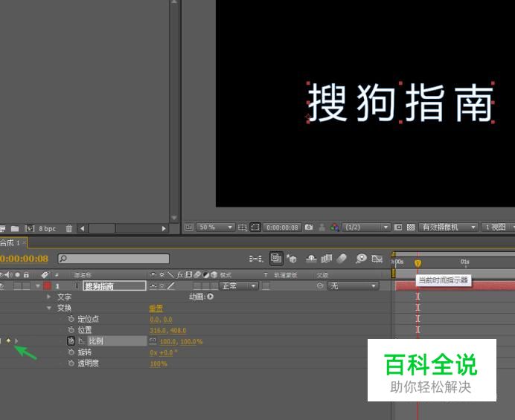Click Project panel horizontal scrollbar left arrow

click(x=82, y=228)
